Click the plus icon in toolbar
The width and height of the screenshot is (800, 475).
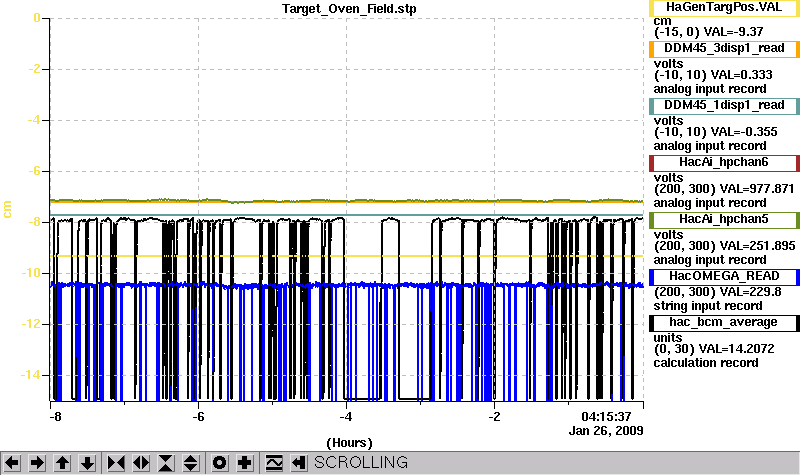[x=244, y=463]
